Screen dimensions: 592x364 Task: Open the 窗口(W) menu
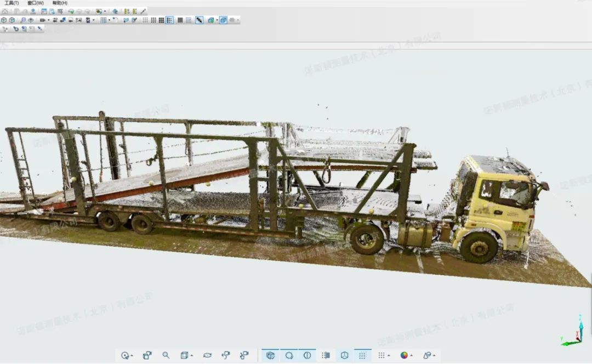[36, 3]
